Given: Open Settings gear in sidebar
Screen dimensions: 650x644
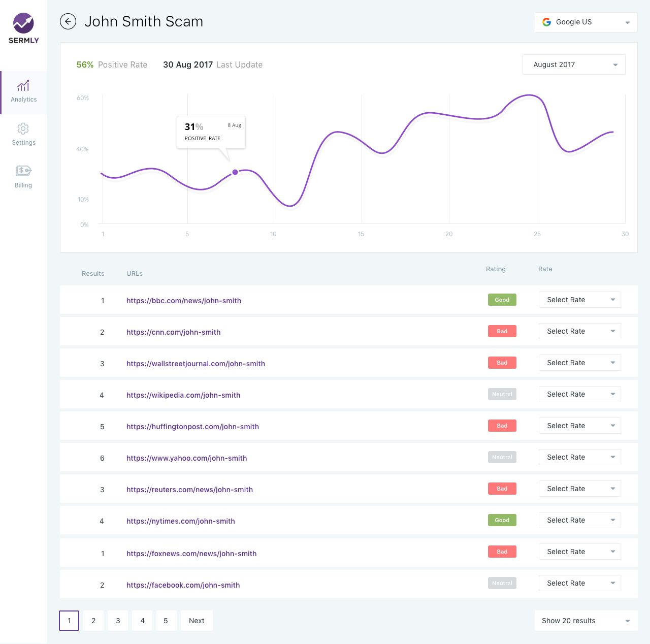Looking at the screenshot, I should point(23,135).
